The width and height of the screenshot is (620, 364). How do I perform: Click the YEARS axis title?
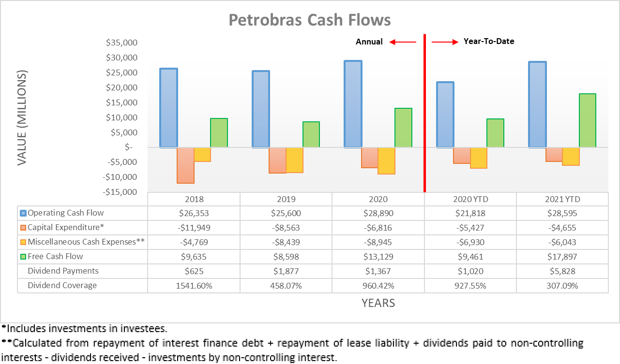click(x=378, y=304)
